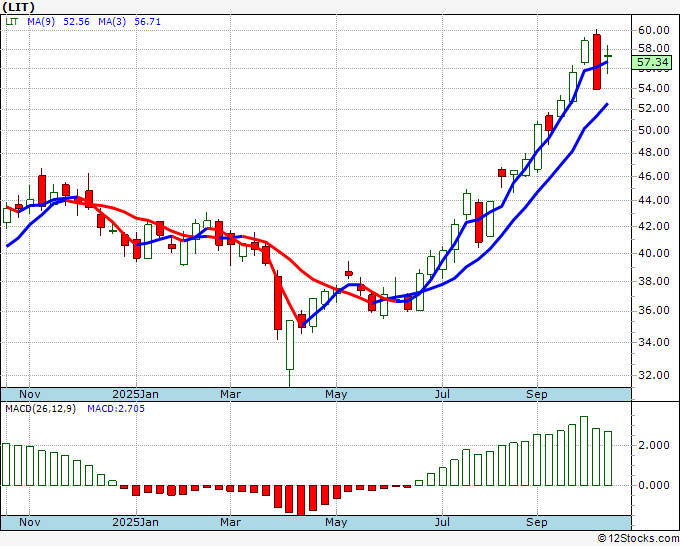
Task: Select the MA(3) 56.71 legend label
Action: [130, 21]
